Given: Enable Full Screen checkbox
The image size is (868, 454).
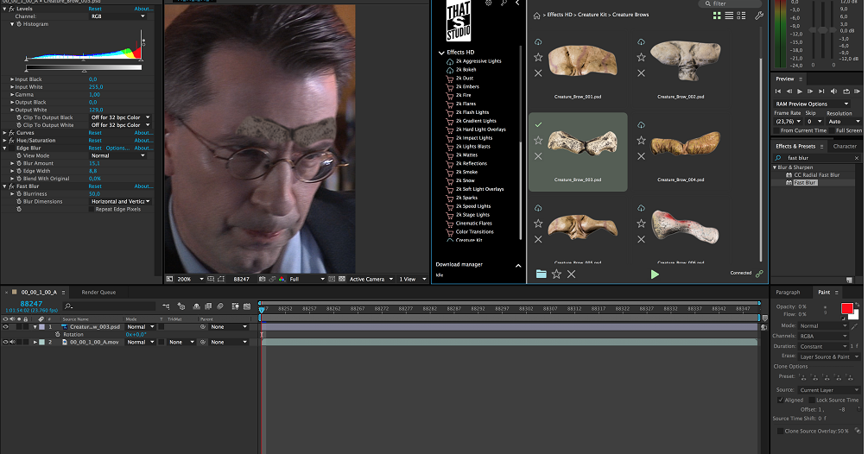Looking at the screenshot, I should [x=832, y=130].
